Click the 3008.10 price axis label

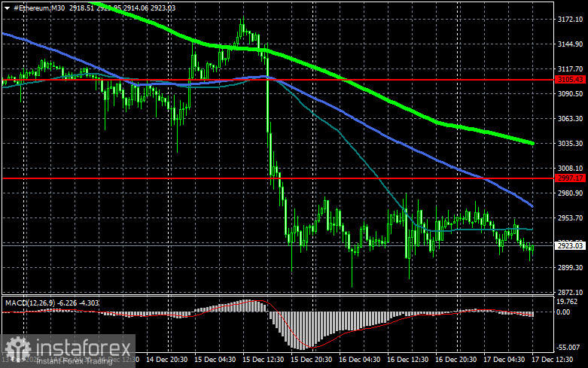[570, 169]
